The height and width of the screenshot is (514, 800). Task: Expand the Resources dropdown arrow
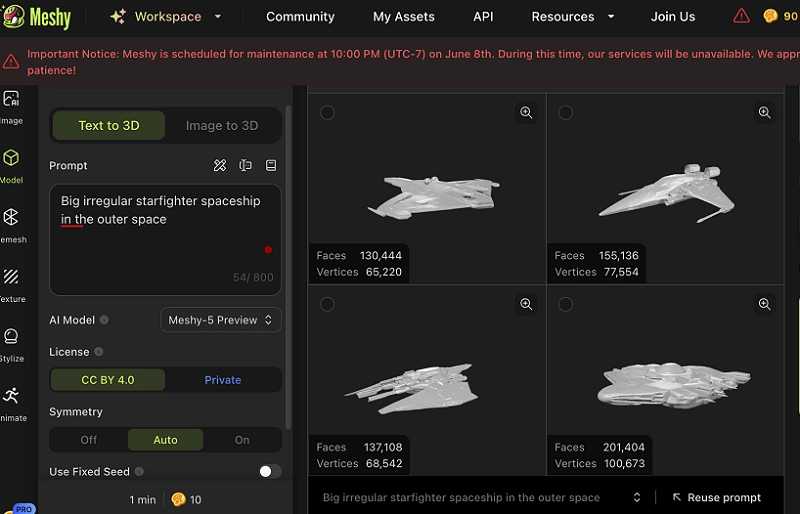(611, 17)
